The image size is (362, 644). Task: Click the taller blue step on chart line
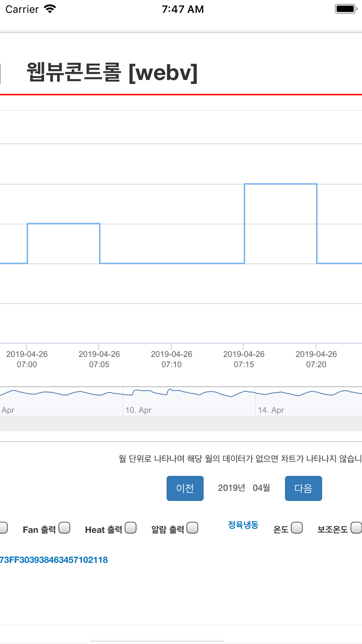coord(281,184)
